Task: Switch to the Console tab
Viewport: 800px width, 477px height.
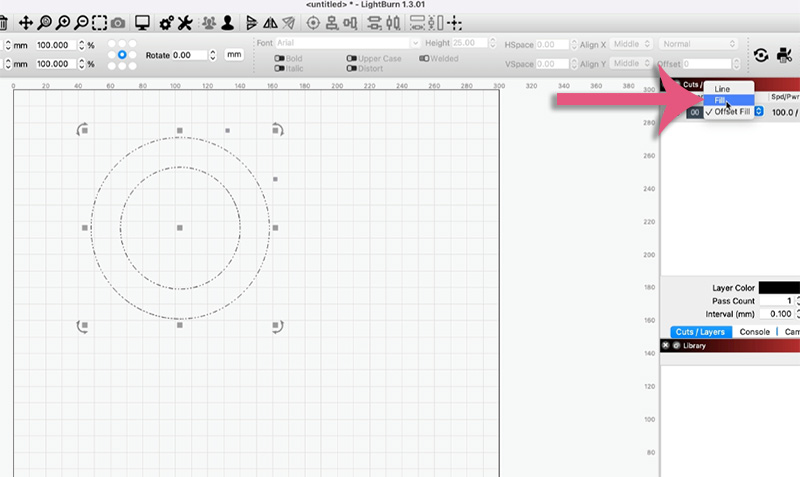Action: [x=755, y=332]
